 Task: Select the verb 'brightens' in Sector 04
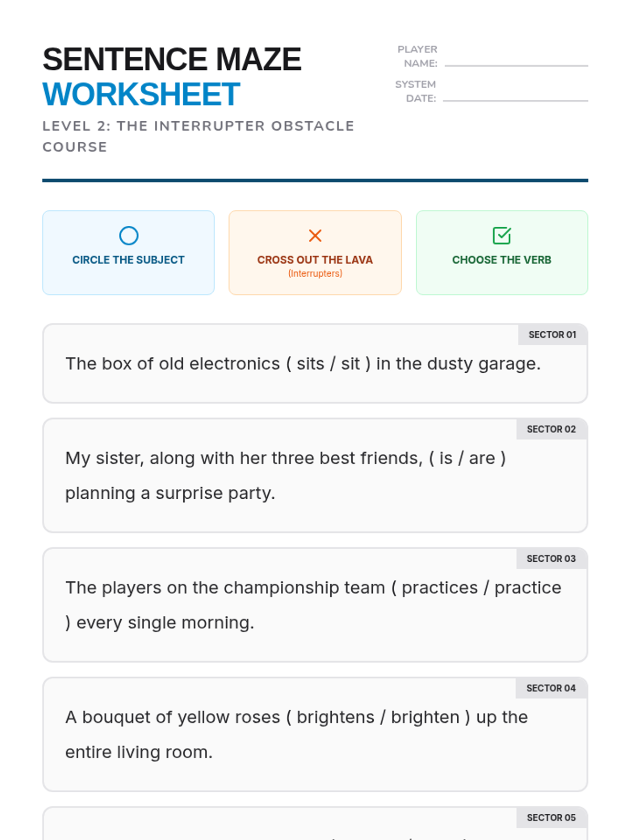tap(335, 718)
